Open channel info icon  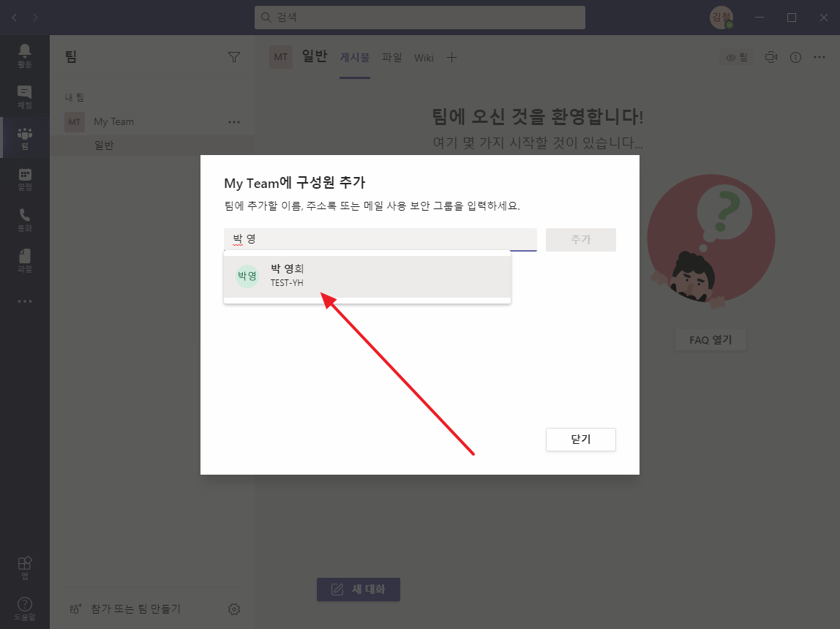pos(795,57)
